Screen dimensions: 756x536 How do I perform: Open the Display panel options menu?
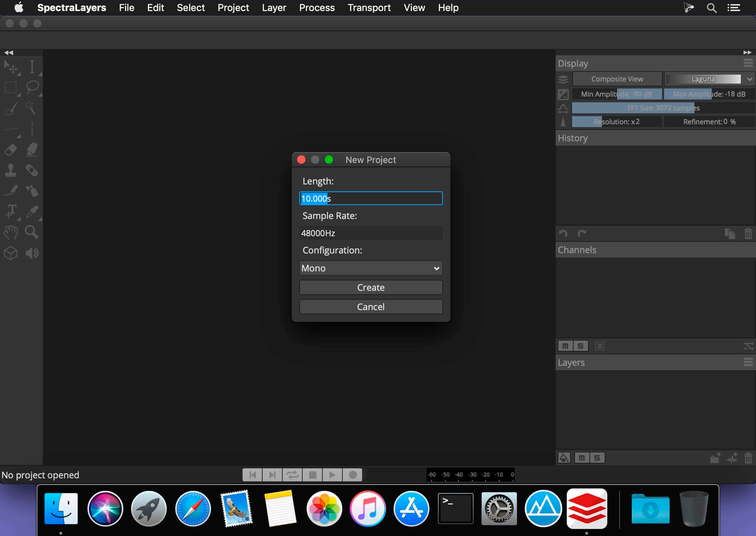click(x=748, y=63)
